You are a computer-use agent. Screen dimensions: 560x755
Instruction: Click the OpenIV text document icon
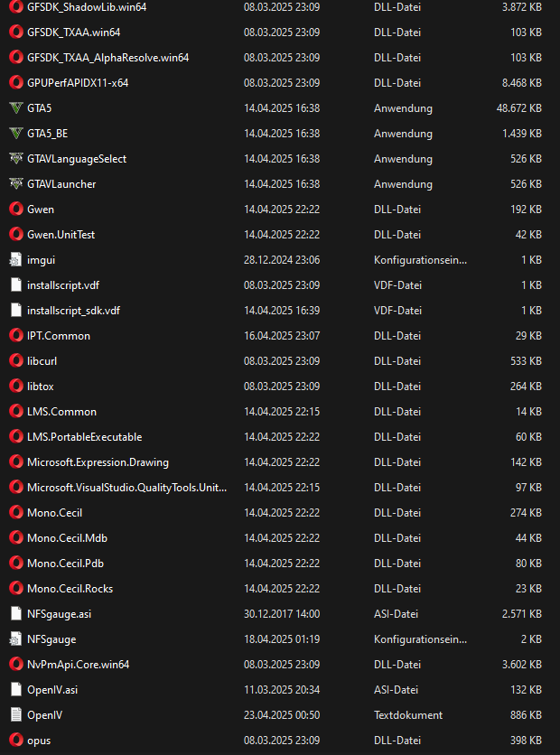(x=15, y=715)
